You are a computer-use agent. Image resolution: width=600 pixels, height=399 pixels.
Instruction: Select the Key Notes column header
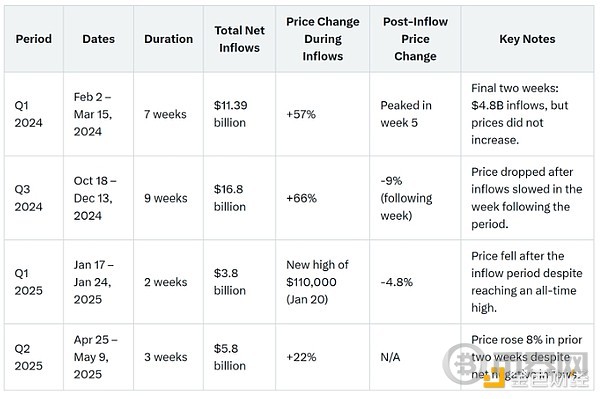point(527,39)
